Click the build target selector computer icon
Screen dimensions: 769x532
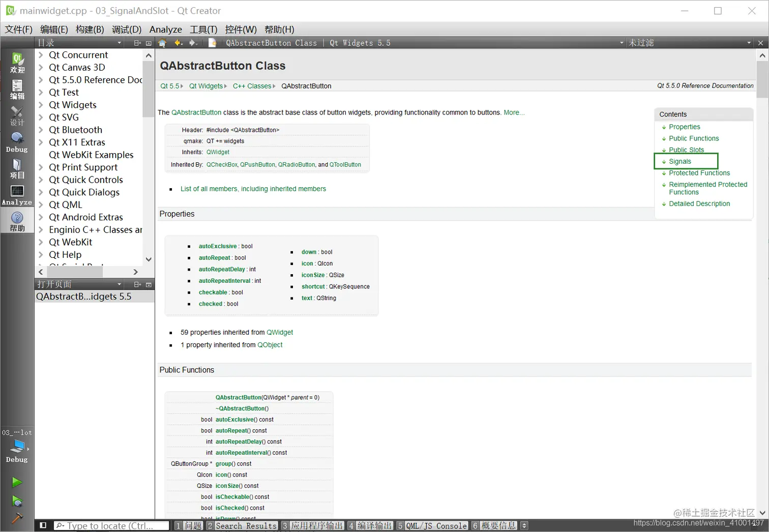[x=17, y=446]
